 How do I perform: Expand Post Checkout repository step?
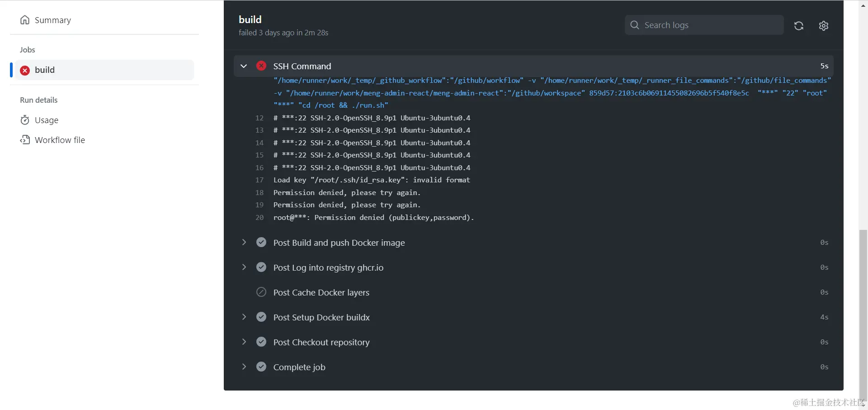coord(244,342)
